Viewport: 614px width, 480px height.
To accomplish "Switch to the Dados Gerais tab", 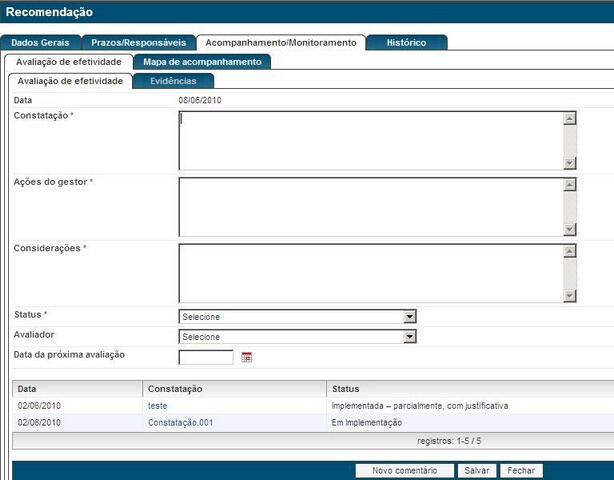I will [40, 43].
